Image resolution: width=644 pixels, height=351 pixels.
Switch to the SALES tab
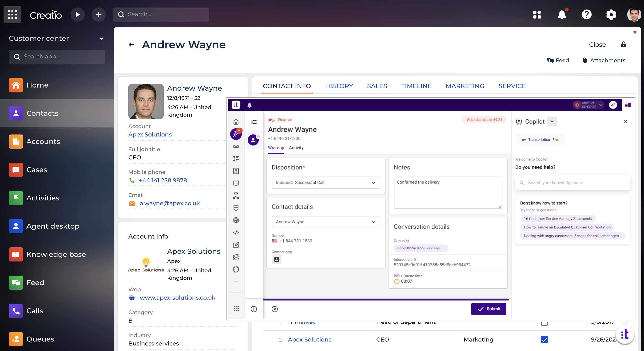(377, 86)
